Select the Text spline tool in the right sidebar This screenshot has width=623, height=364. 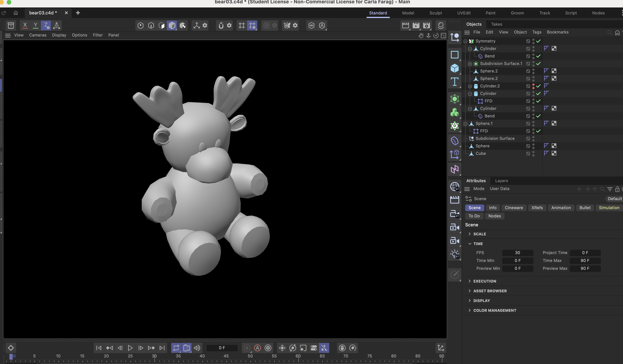click(x=455, y=82)
